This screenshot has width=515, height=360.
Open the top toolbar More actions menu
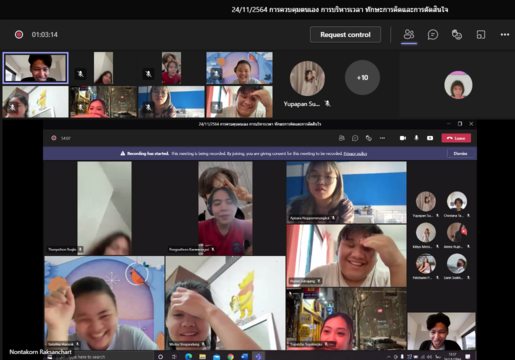pos(505,34)
